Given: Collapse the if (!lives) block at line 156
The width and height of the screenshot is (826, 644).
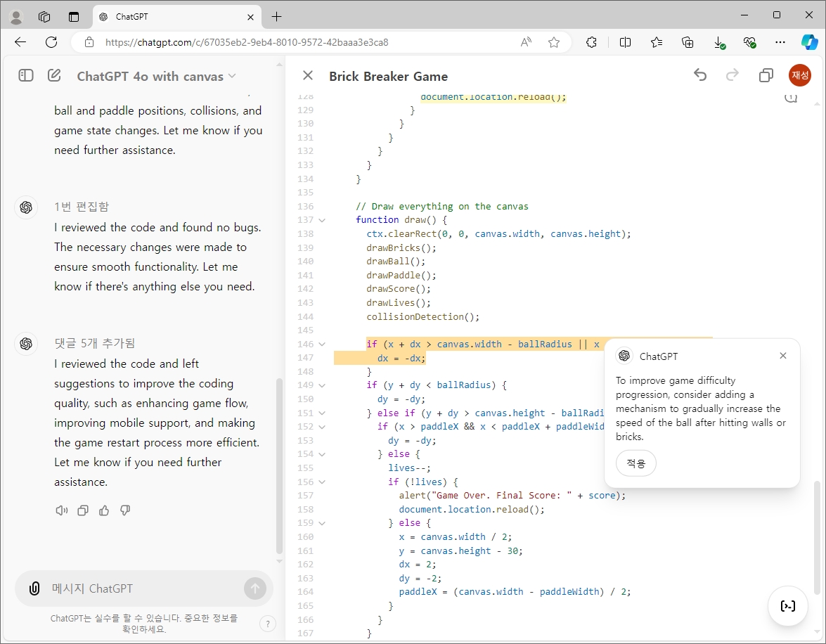Looking at the screenshot, I should pyautogui.click(x=322, y=482).
